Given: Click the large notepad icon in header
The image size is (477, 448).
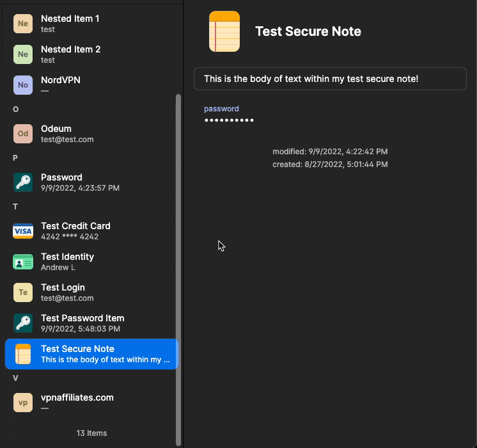Looking at the screenshot, I should point(224,31).
